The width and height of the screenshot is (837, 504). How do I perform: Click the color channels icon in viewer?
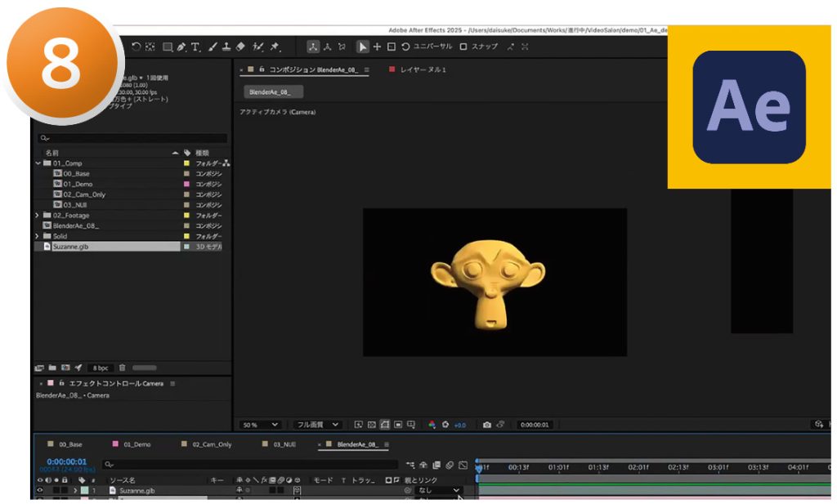[432, 425]
